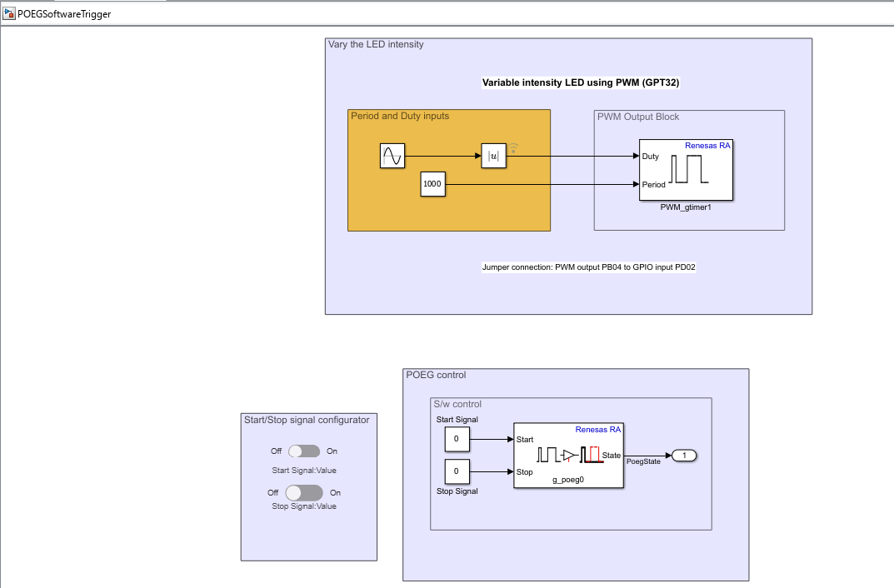The height and width of the screenshot is (588, 894).
Task: Click the PWM_gtimer1 block name label
Action: point(686,207)
